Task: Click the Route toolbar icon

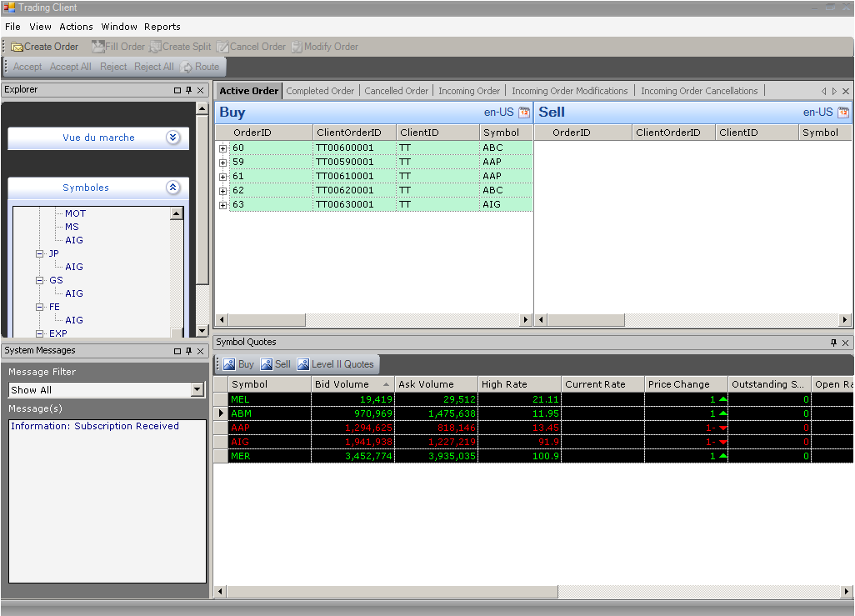Action: (187, 68)
